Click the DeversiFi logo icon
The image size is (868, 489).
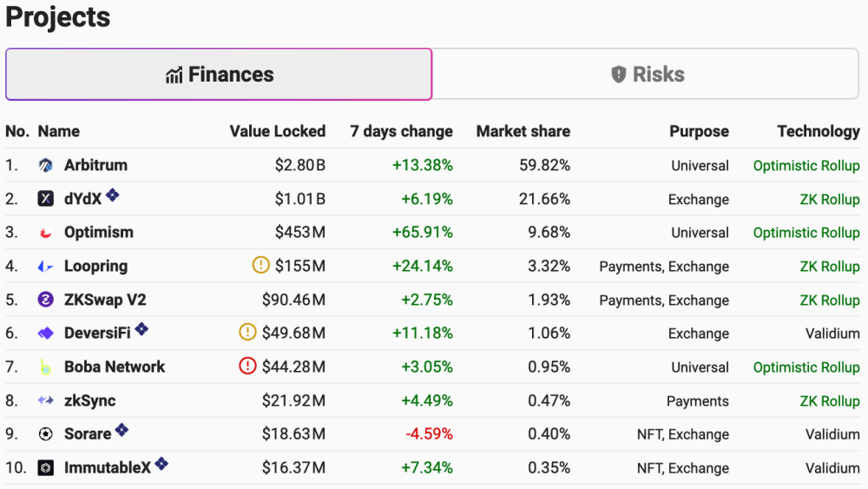coord(45,334)
